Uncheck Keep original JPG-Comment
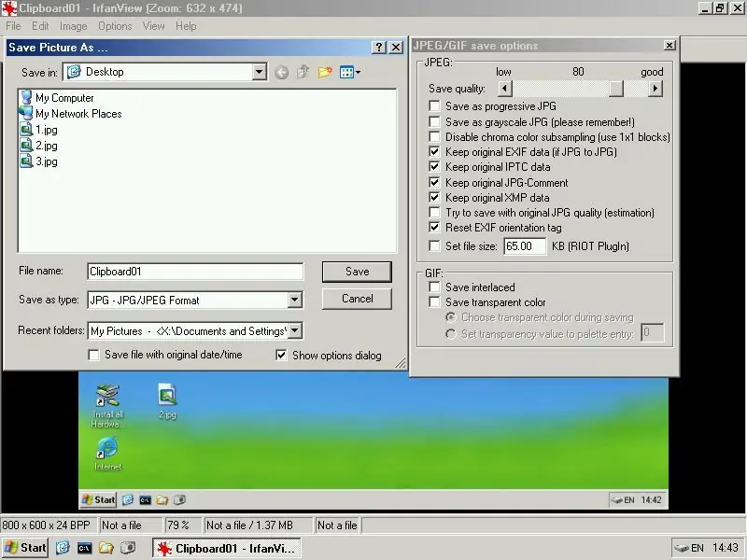Viewport: 747px width, 560px height. 434,182
